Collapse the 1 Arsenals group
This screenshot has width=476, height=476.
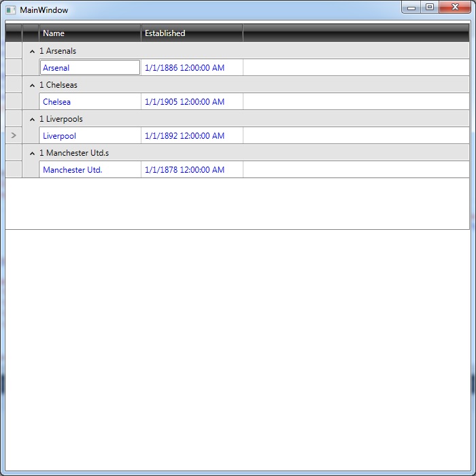pyautogui.click(x=32, y=51)
